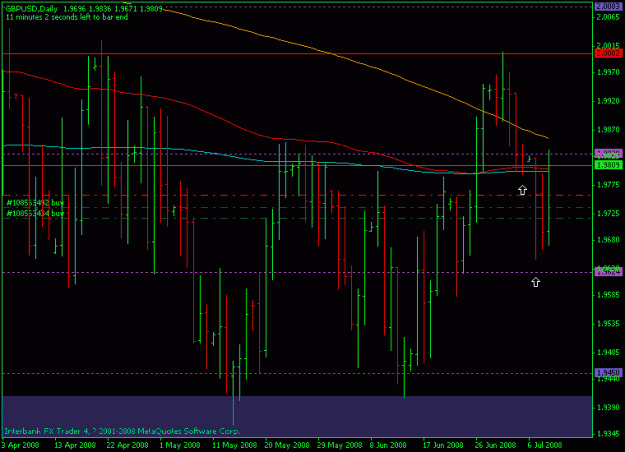Viewport: 625px width, 452px height.
Task: Click the blue 1.9450 price tag
Action: pos(608,373)
